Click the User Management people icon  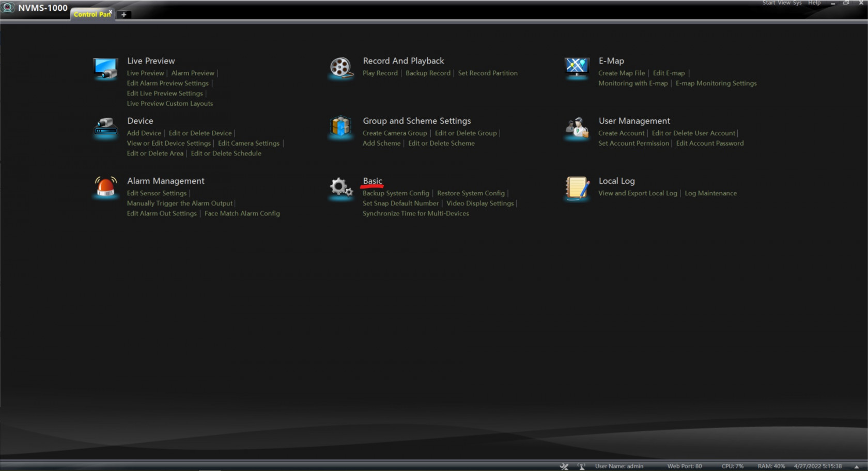(577, 128)
